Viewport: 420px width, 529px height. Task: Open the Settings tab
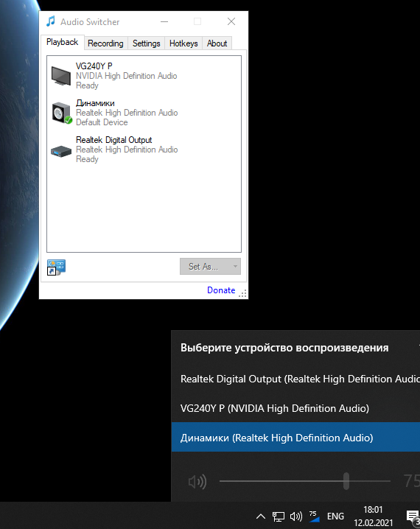coord(147,43)
